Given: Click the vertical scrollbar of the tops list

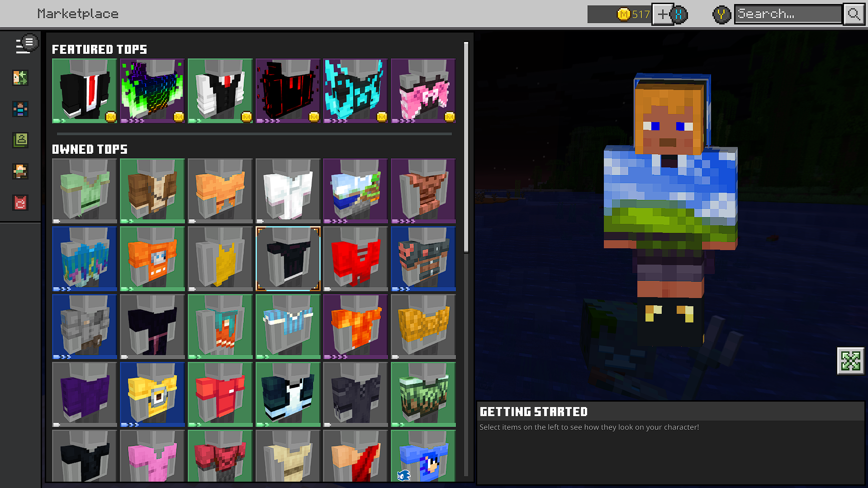Looking at the screenshot, I should point(466,147).
